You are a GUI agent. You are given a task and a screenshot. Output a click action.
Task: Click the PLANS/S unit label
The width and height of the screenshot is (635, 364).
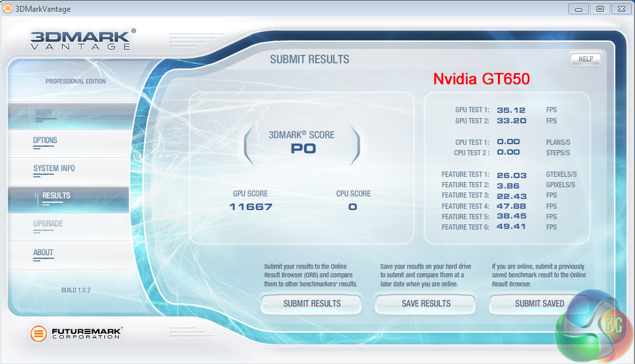558,142
